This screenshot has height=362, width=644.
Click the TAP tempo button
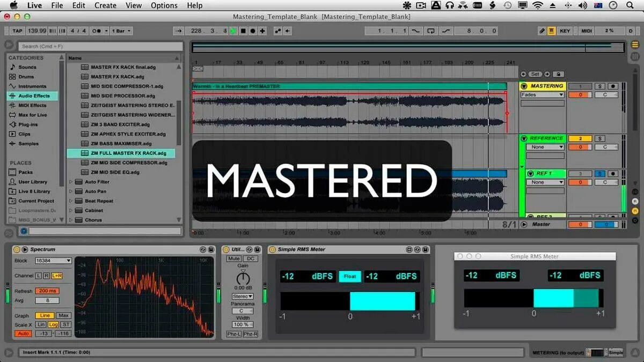17,31
